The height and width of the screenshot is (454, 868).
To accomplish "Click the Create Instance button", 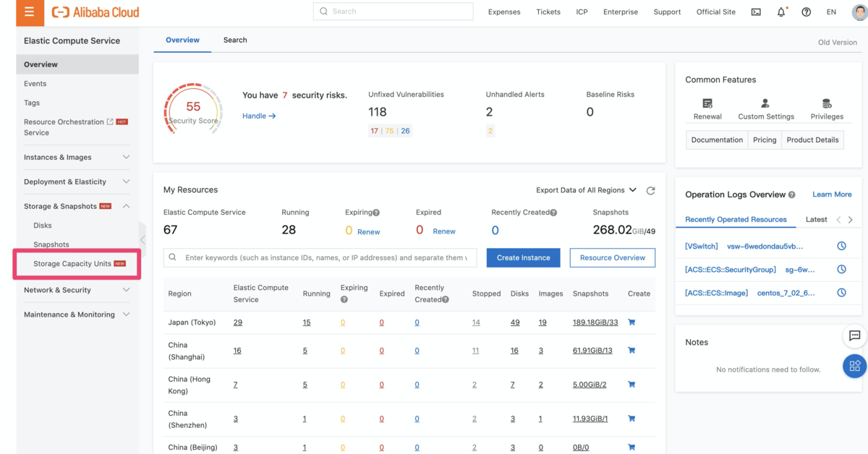I will 524,257.
